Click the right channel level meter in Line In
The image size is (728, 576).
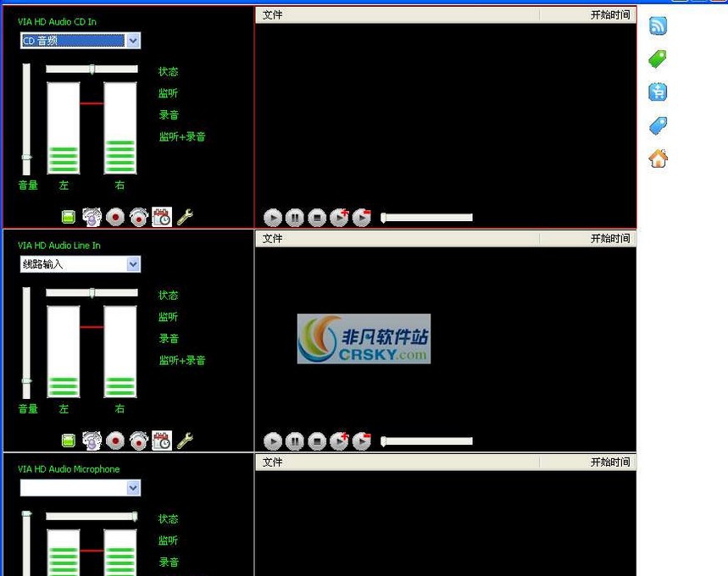point(120,352)
